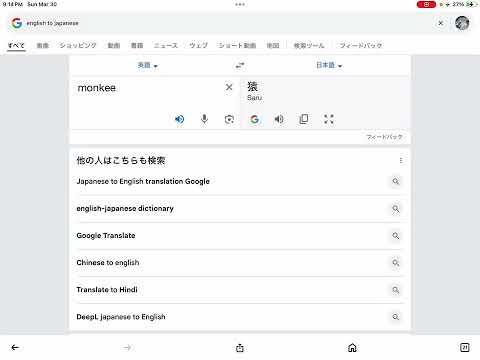480x360 pixels.
Task: Open 'english-japanese dictionary' suggestion
Action: [125, 209]
